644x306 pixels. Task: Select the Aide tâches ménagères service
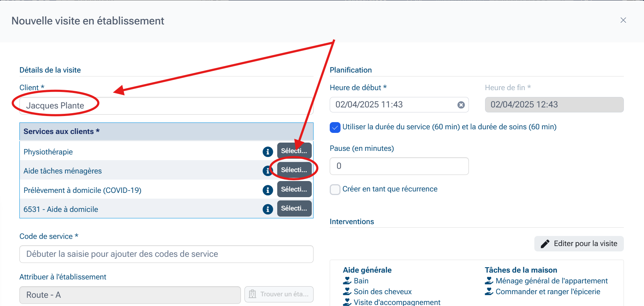[x=294, y=170]
